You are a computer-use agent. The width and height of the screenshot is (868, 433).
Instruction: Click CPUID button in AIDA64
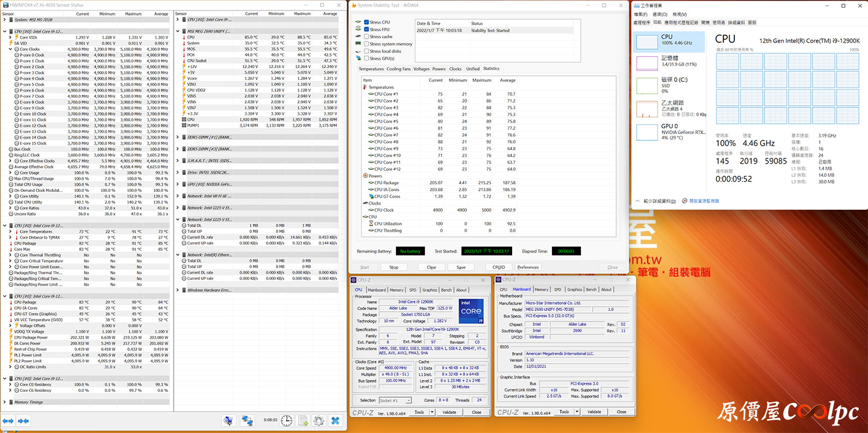click(x=498, y=267)
